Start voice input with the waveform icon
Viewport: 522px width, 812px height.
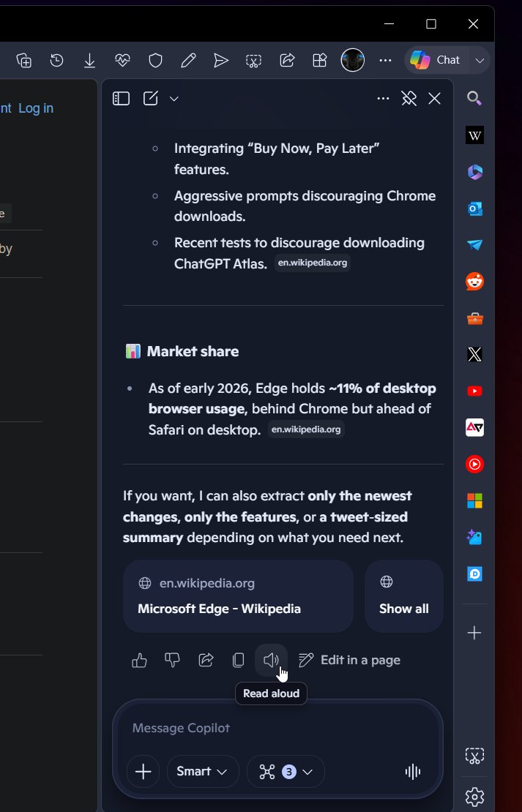[x=413, y=772]
